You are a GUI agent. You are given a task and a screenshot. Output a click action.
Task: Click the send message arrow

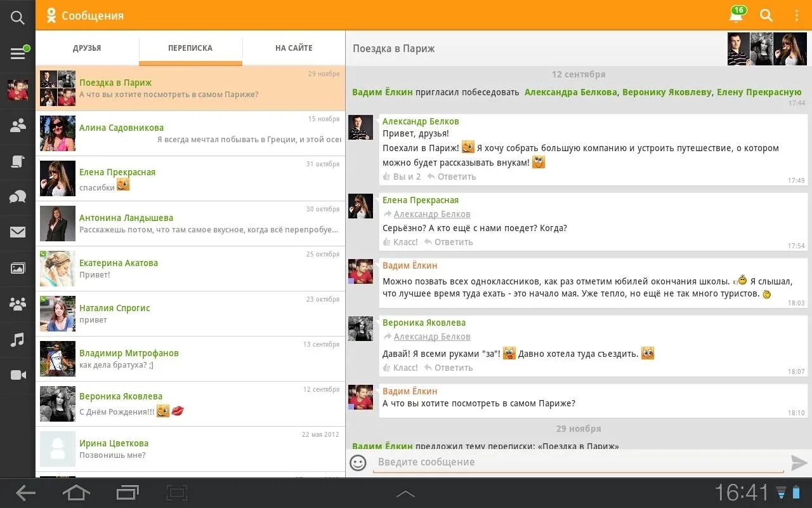[x=799, y=463]
